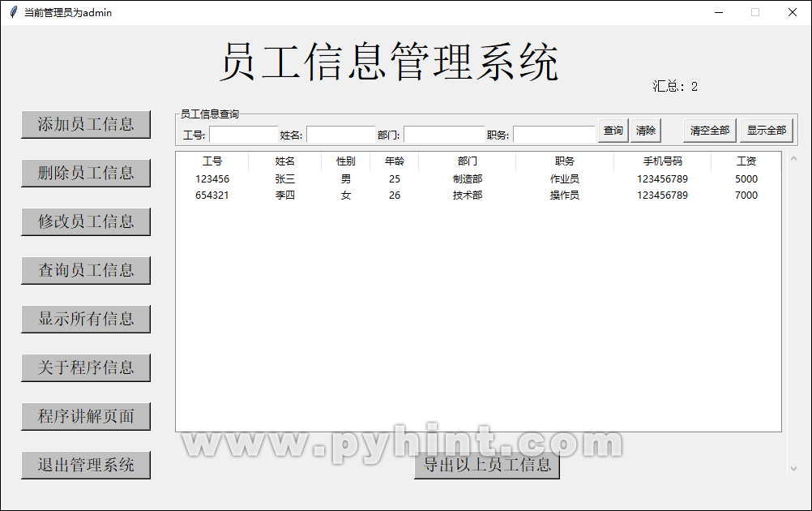Viewport: 812px width, 511px height.
Task: Click the name cell 李四
Action: pos(284,195)
